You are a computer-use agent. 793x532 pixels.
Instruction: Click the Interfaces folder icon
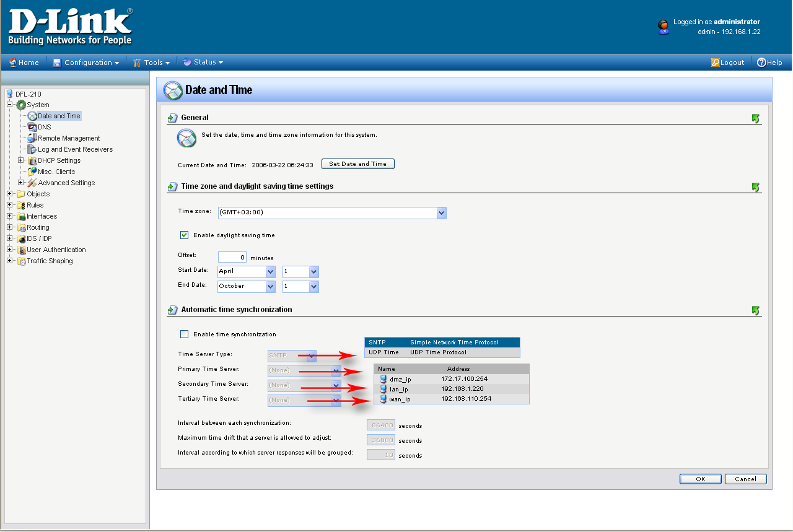point(21,216)
